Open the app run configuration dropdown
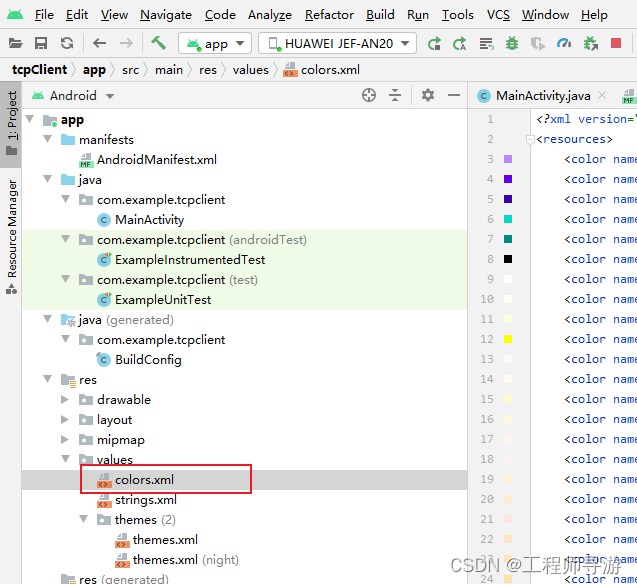This screenshot has width=637, height=584. 214,43
